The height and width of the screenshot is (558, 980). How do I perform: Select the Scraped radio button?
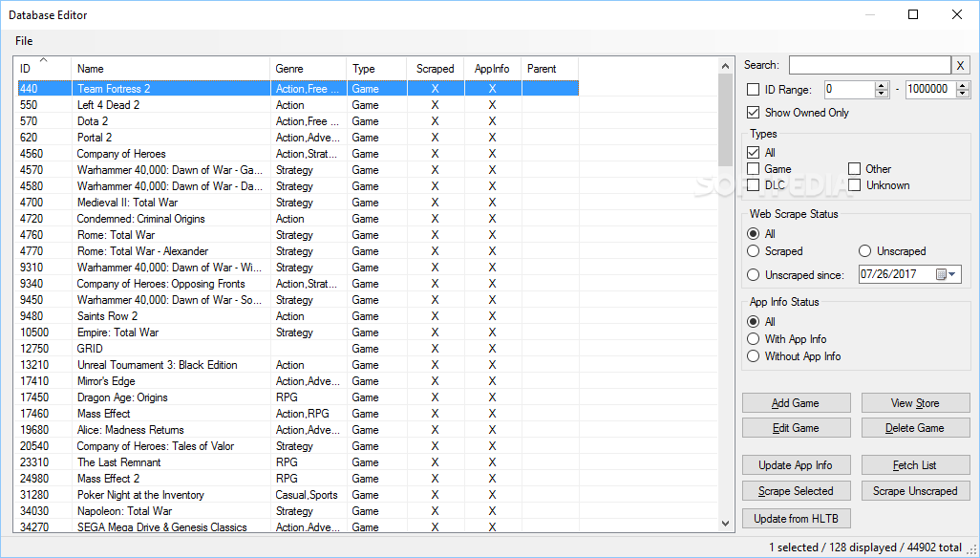click(x=753, y=251)
